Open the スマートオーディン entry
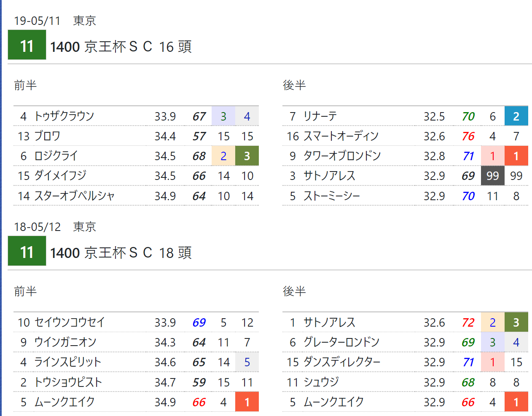The width and height of the screenshot is (532, 416). (341, 136)
